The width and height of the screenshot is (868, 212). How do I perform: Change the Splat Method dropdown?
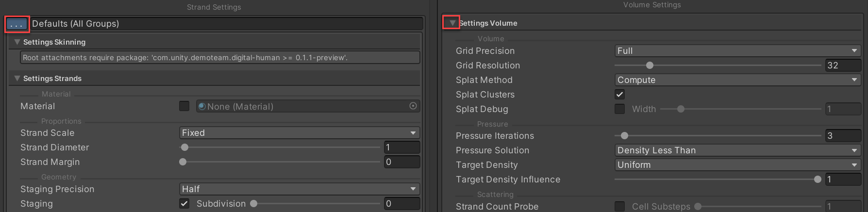(x=737, y=80)
